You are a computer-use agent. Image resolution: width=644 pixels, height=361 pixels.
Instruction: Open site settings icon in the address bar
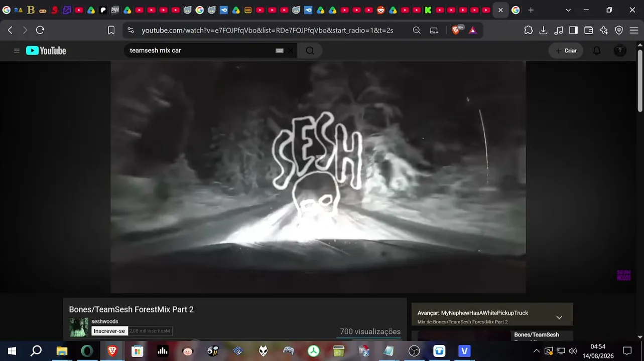click(x=131, y=30)
